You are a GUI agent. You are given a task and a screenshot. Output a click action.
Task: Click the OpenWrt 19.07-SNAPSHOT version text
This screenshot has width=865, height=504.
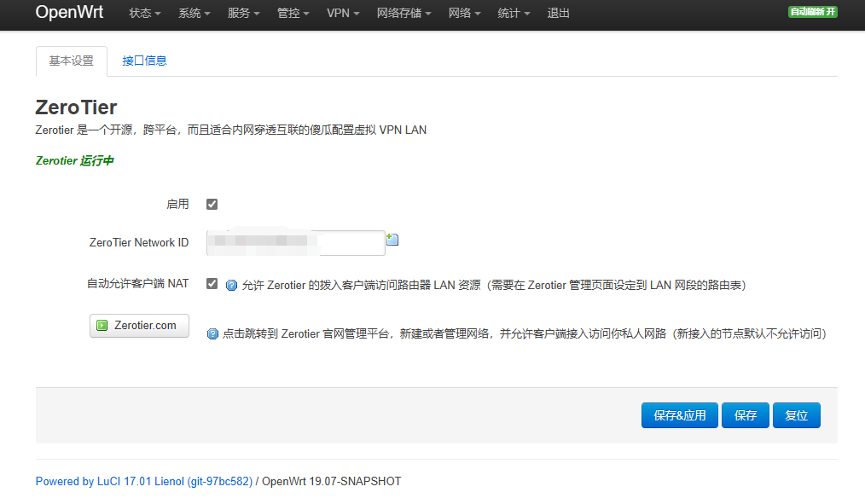click(x=332, y=481)
